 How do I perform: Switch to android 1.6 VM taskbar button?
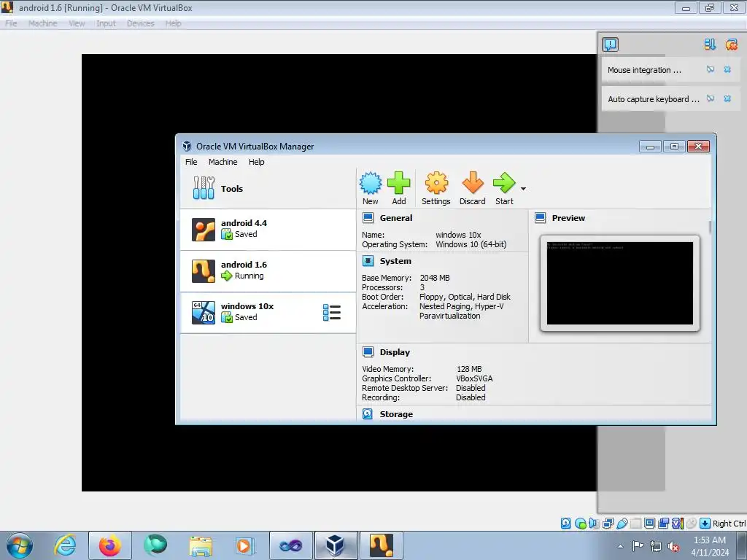click(382, 545)
